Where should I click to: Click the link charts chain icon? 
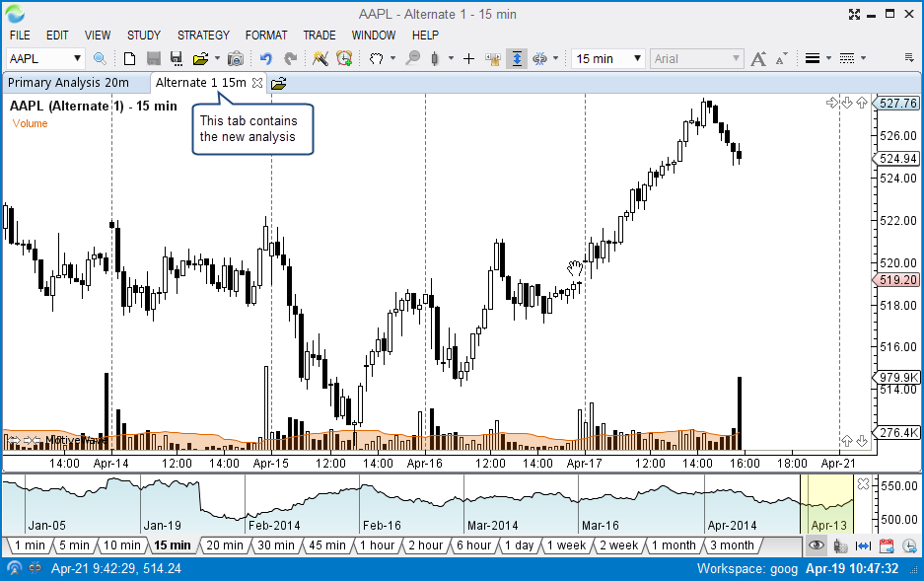pos(539,58)
